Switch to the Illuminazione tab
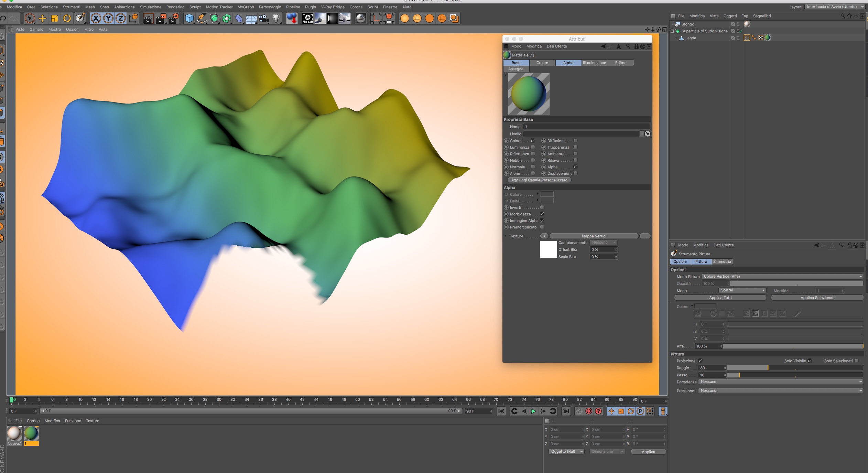Image resolution: width=868 pixels, height=473 pixels. point(594,63)
